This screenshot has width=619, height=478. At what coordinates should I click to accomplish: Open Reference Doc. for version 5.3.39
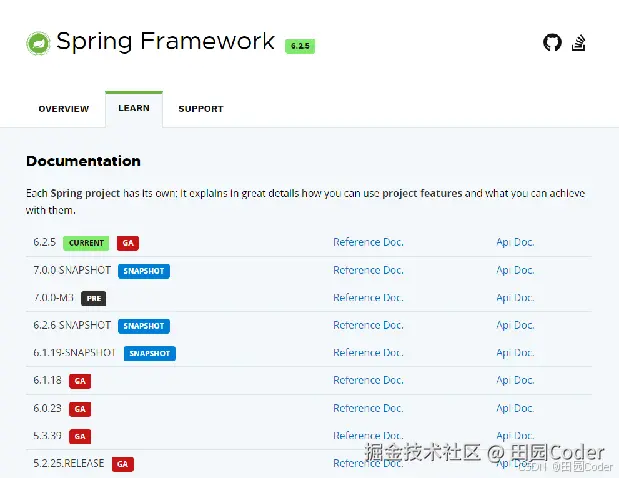coord(368,436)
